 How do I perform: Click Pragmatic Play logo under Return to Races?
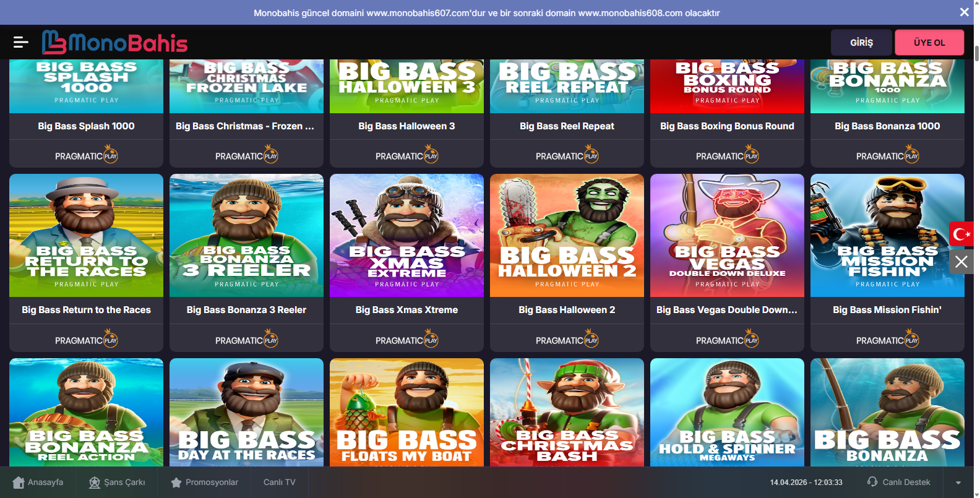[x=86, y=339]
